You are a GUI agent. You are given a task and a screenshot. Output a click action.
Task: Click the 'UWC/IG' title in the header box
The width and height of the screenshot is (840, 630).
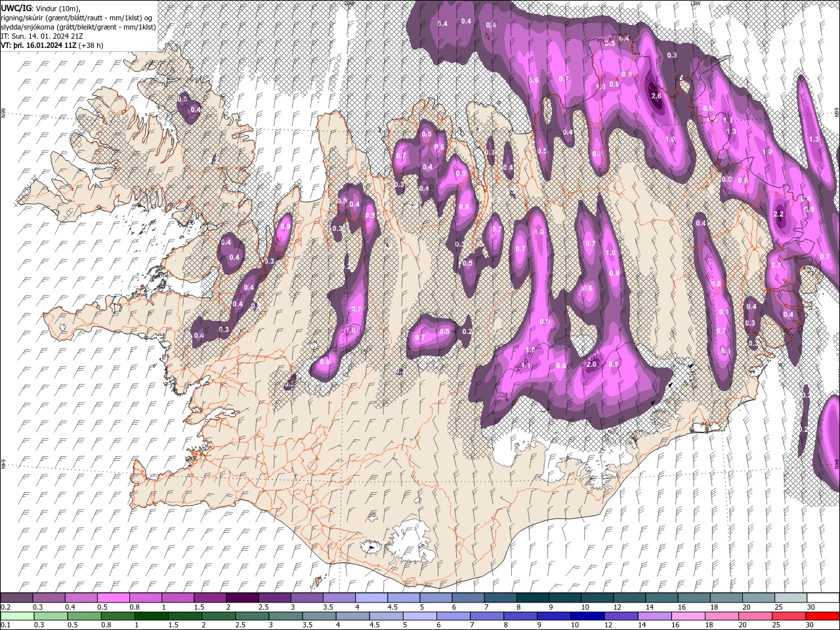pos(16,8)
